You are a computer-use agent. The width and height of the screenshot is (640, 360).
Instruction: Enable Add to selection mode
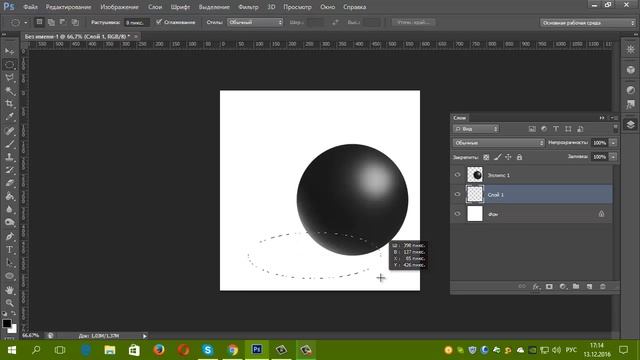[x=51, y=22]
